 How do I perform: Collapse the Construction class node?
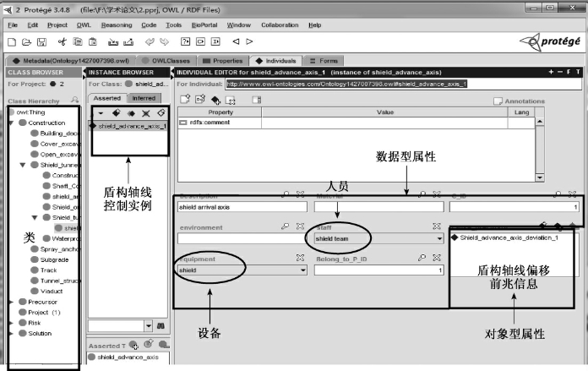[x=11, y=123]
